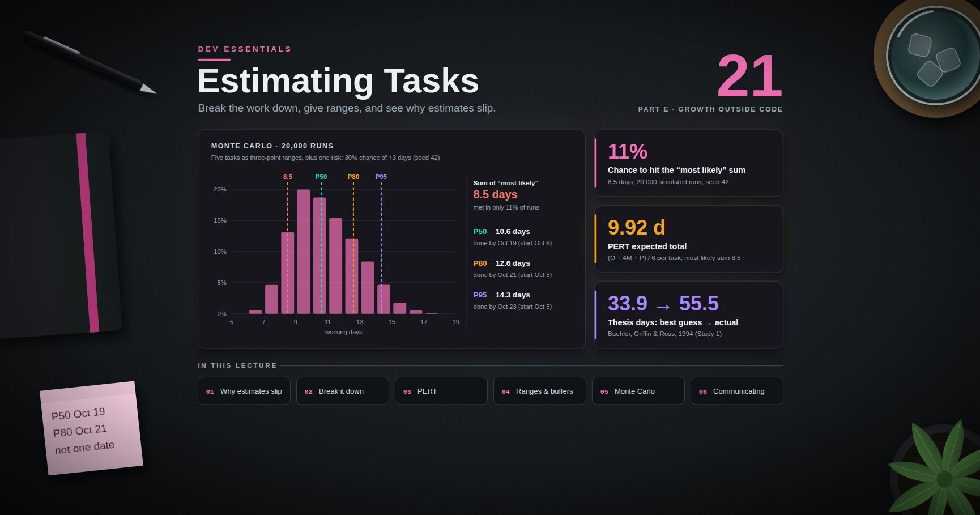The height and width of the screenshot is (515, 980).
Task: Click the "DEV ESSENTIALS" label
Action: click(x=245, y=49)
